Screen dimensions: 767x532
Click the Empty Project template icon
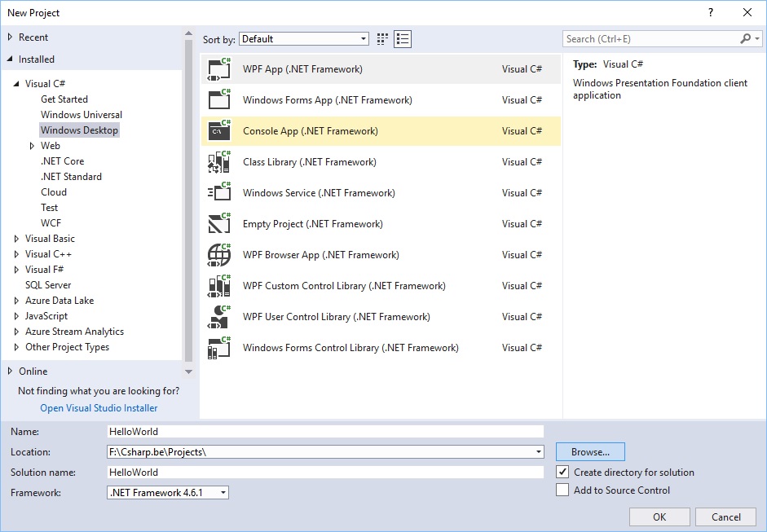219,224
